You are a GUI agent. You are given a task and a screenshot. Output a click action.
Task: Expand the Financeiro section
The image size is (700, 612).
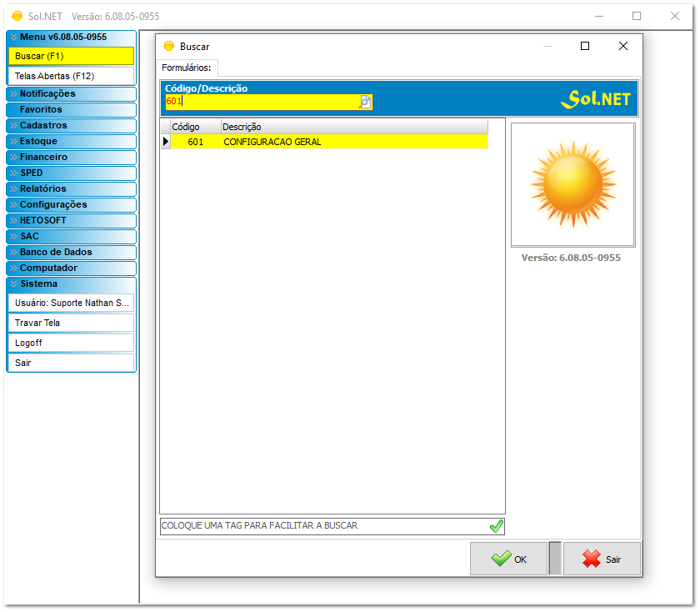click(71, 157)
